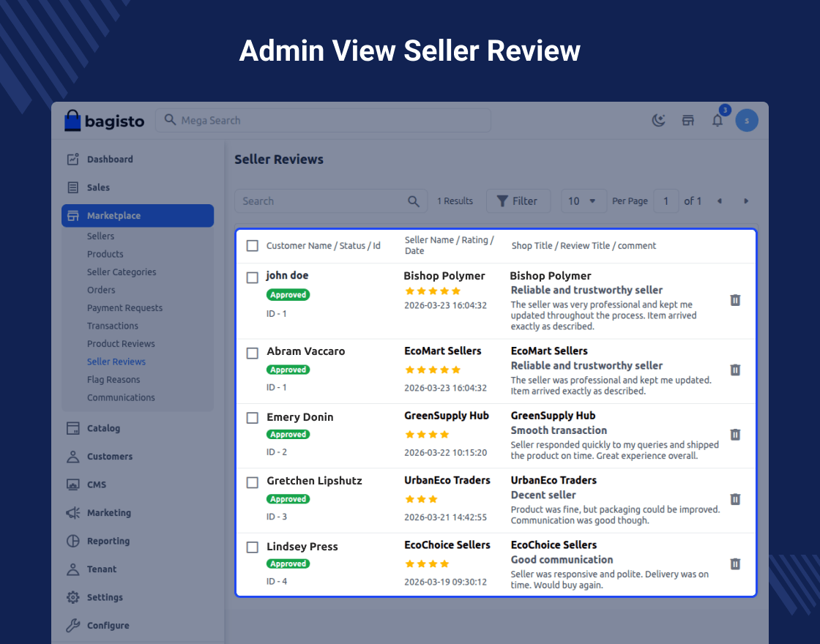
Task: Open the 10 per page dropdown
Action: coord(584,201)
